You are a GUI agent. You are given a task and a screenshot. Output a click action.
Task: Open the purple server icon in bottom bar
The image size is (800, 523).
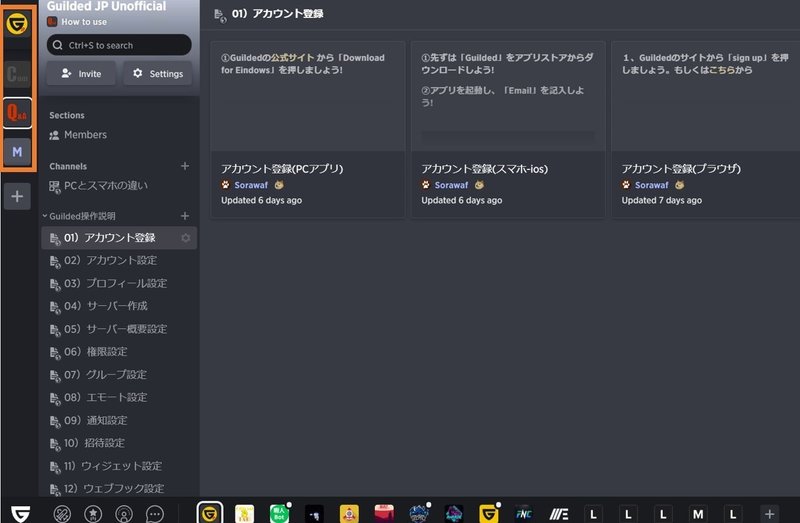(x=454, y=513)
